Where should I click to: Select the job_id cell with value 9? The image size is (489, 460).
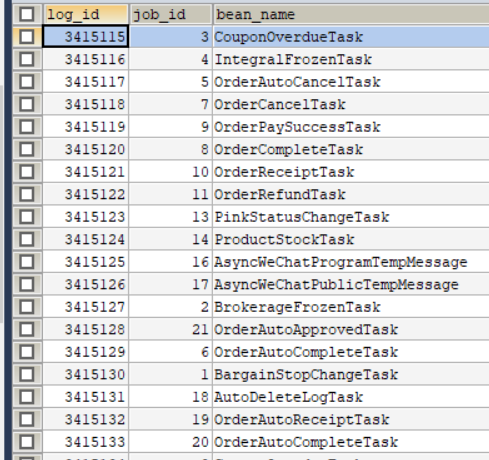coord(171,127)
